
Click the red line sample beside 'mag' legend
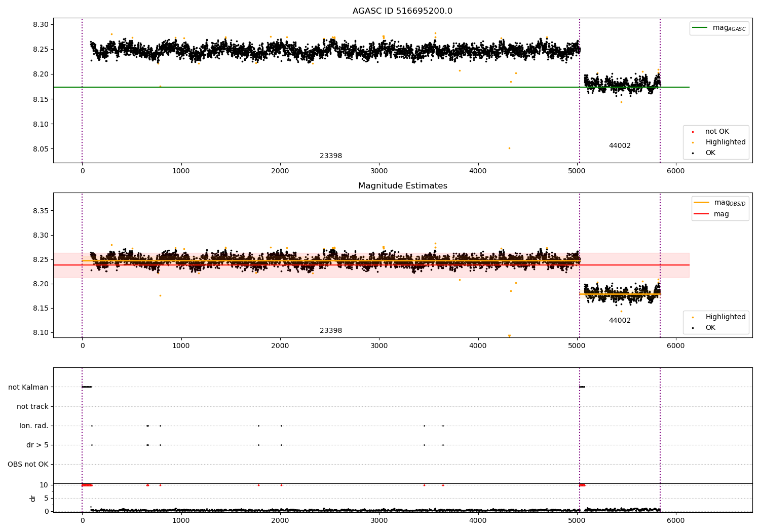pos(701,214)
